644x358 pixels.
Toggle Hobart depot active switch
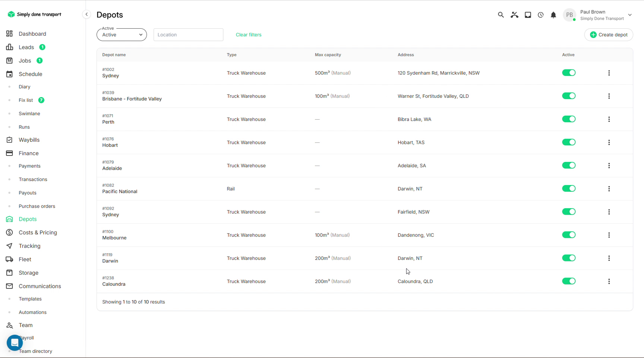[569, 142]
